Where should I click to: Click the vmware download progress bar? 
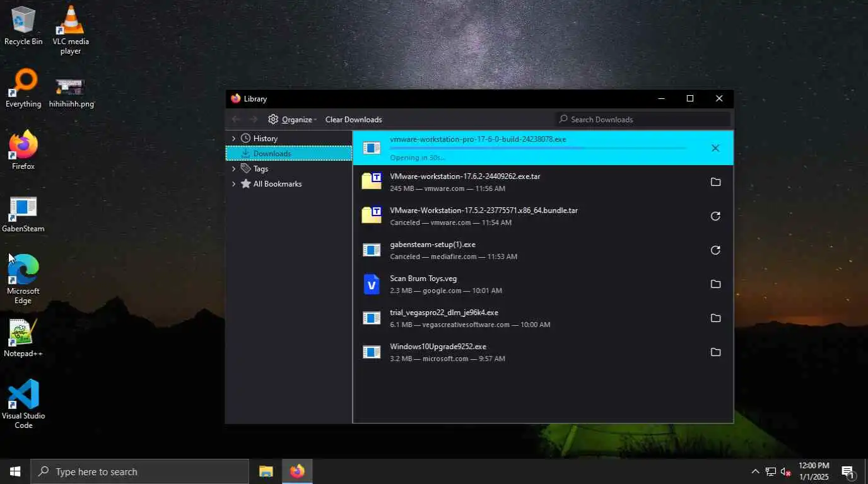click(x=538, y=149)
